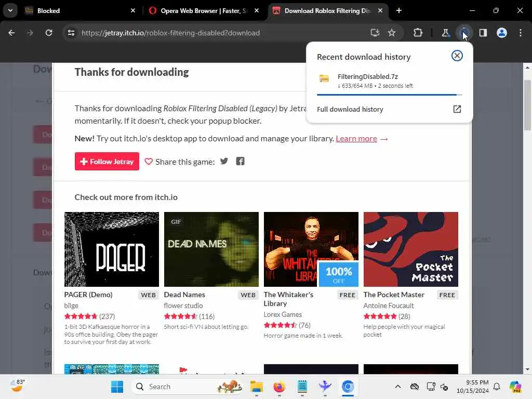Open Notepad from the taskbar

302,387
